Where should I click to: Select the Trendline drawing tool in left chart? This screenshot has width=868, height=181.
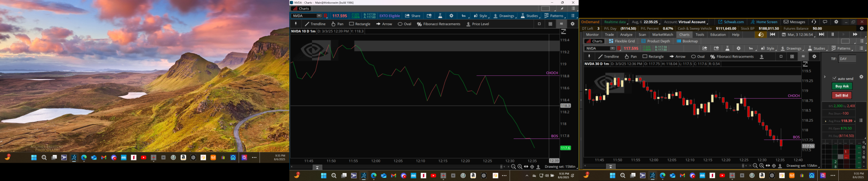315,24
